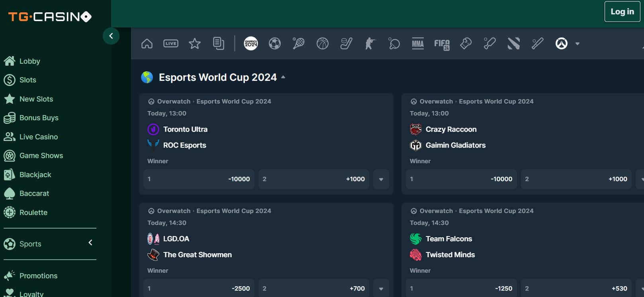Select the tennis racket sport icon
This screenshot has width=644, height=297.
pyautogui.click(x=299, y=43)
